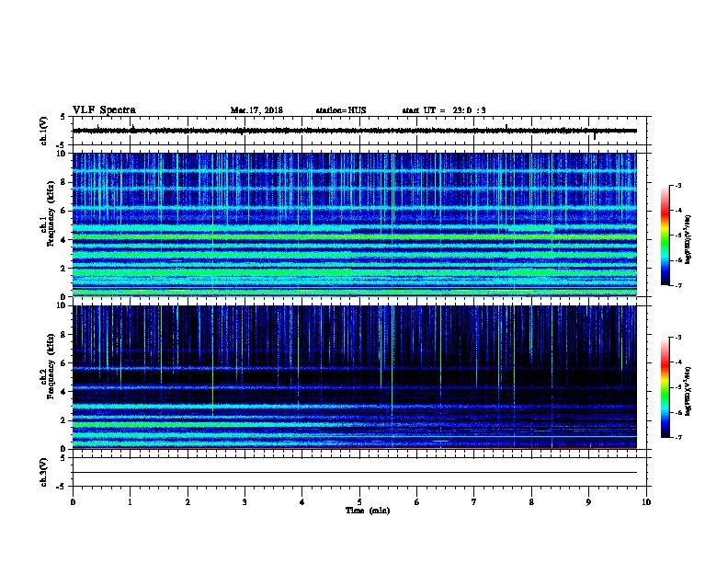
Task: Click the "-7" tick on ch.1 colorbar
Action: click(677, 285)
